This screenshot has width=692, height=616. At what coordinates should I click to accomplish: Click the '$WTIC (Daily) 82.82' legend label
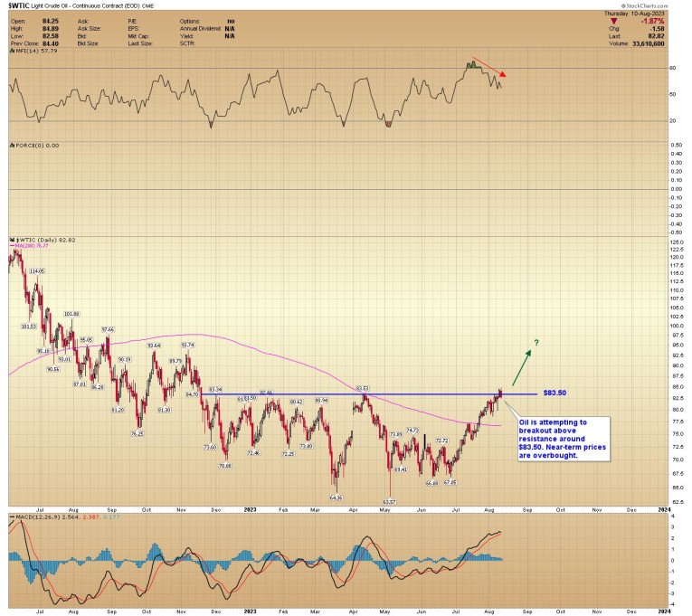43,240
